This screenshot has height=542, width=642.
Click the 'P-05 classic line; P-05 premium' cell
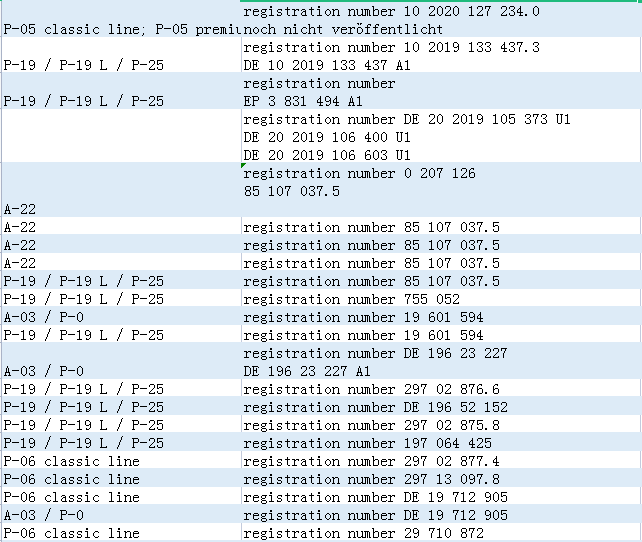coord(120,30)
